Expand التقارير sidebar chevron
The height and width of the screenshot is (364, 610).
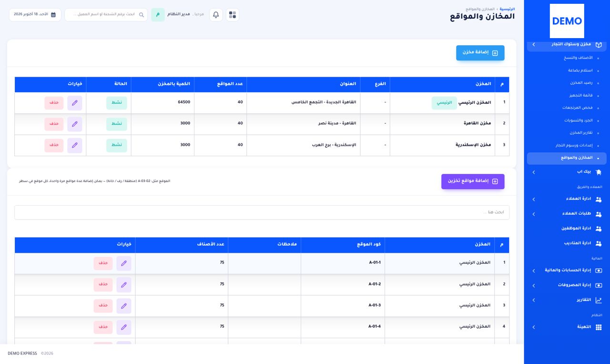tap(534, 300)
